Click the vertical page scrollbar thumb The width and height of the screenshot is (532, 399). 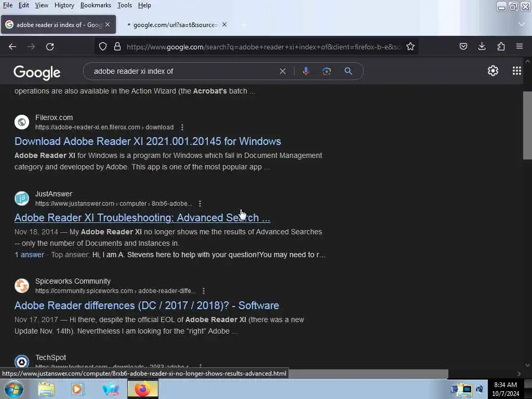point(527,125)
